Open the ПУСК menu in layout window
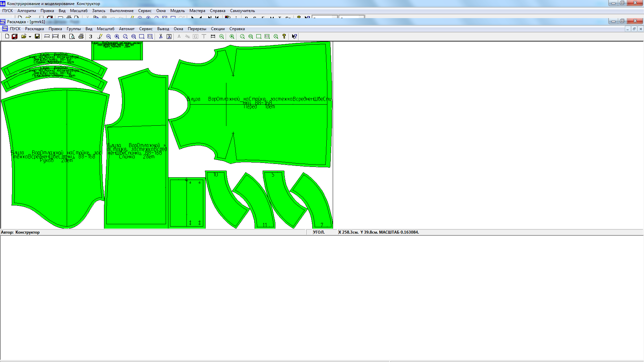 (15, 29)
